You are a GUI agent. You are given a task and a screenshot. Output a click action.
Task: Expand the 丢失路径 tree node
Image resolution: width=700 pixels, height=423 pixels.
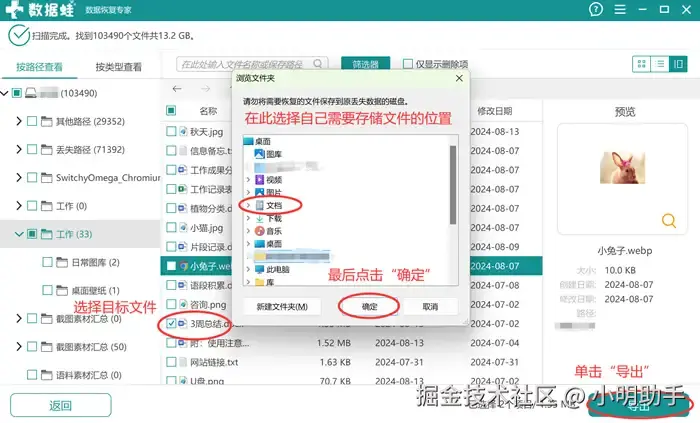click(x=19, y=149)
